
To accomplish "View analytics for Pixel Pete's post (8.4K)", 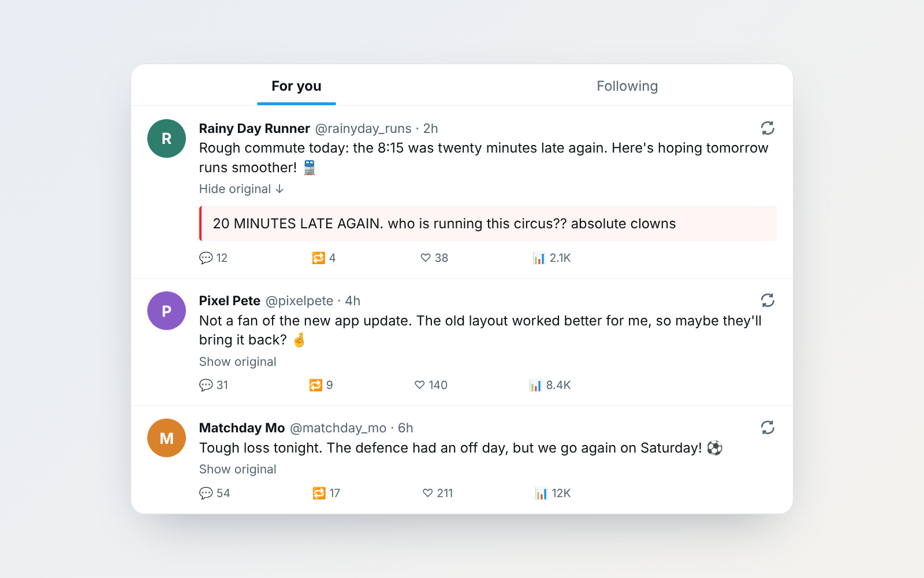I will coord(550,385).
